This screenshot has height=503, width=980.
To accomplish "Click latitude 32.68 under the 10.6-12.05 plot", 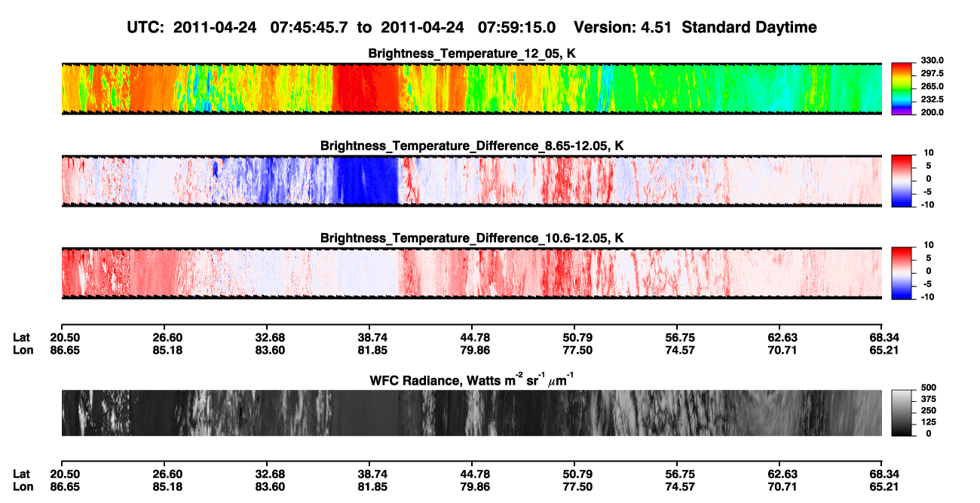I will (270, 338).
